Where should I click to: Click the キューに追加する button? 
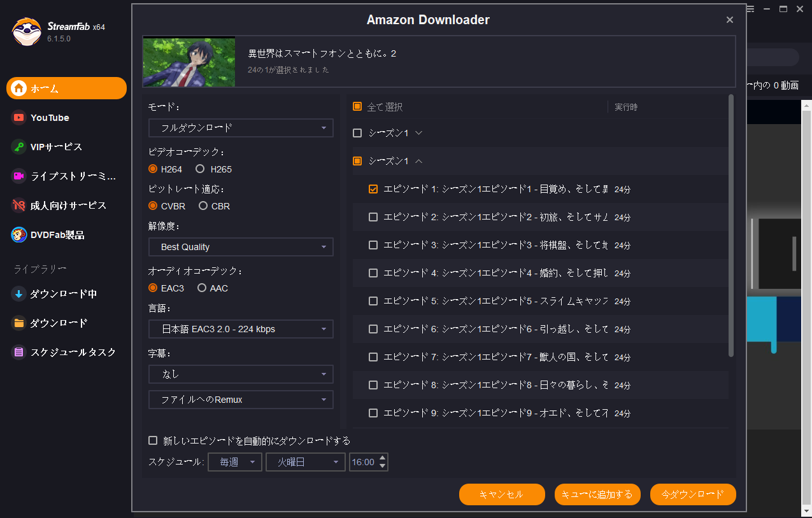coord(597,494)
